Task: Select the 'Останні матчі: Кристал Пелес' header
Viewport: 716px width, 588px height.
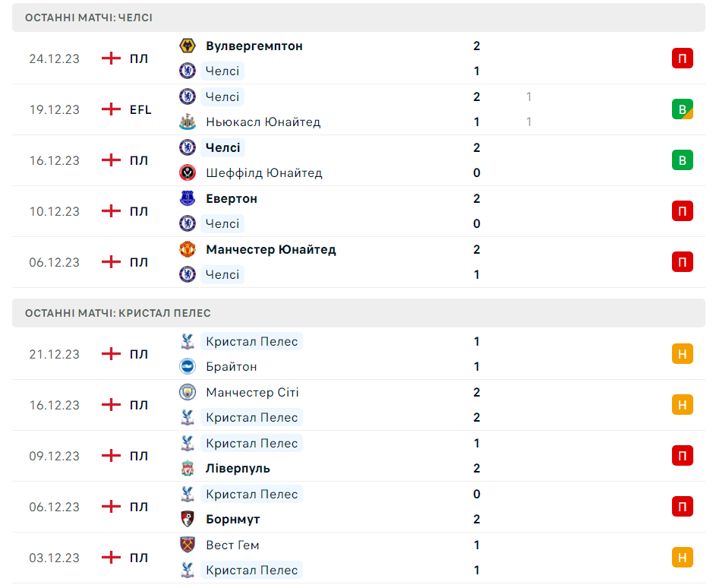Action: click(118, 313)
